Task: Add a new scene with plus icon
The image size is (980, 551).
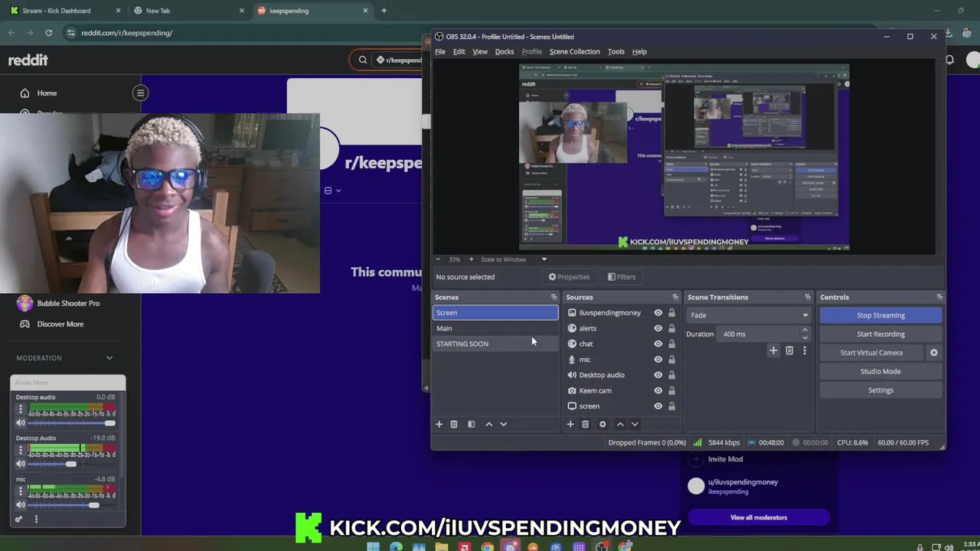Action: coord(439,424)
